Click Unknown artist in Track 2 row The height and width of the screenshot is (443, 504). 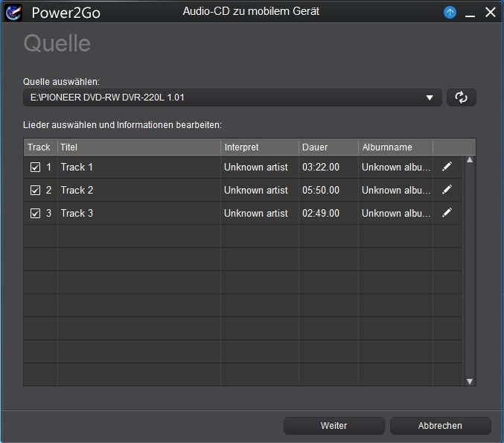[x=256, y=191]
